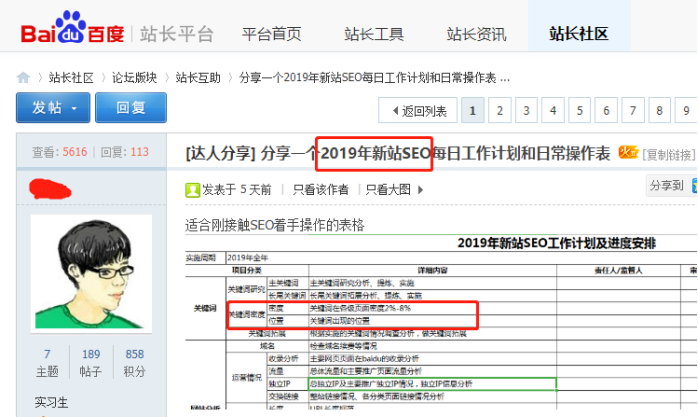Go to page 2
The image size is (698, 417).
(499, 110)
